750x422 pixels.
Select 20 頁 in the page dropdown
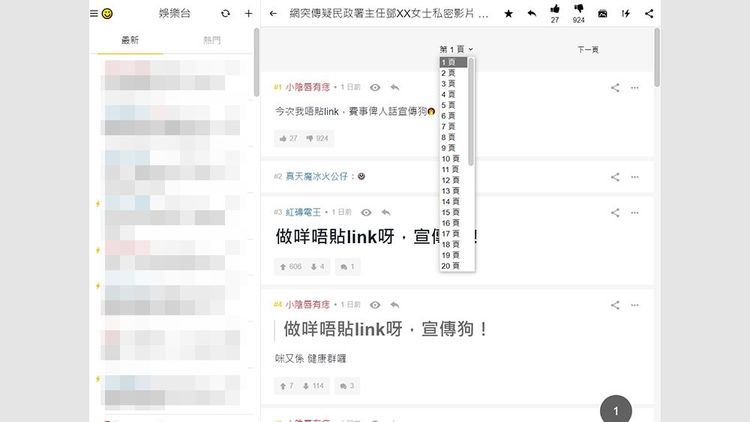pyautogui.click(x=453, y=266)
